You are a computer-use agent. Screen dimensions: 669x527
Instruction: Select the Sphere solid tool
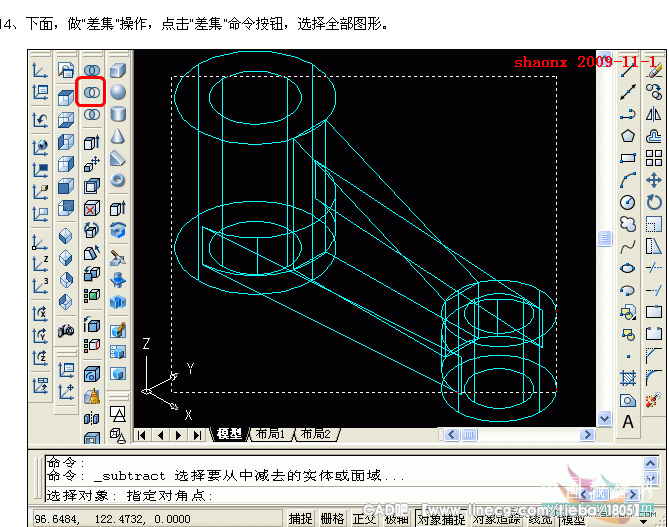(118, 92)
